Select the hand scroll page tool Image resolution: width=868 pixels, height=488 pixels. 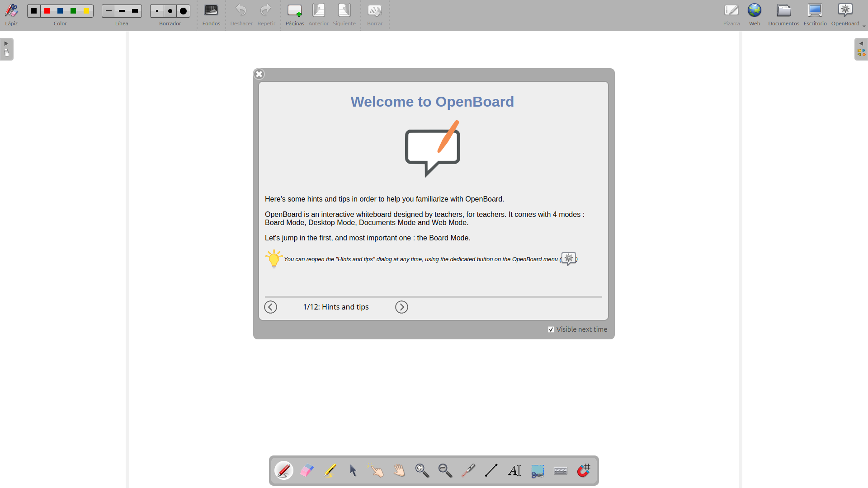pyautogui.click(x=399, y=471)
